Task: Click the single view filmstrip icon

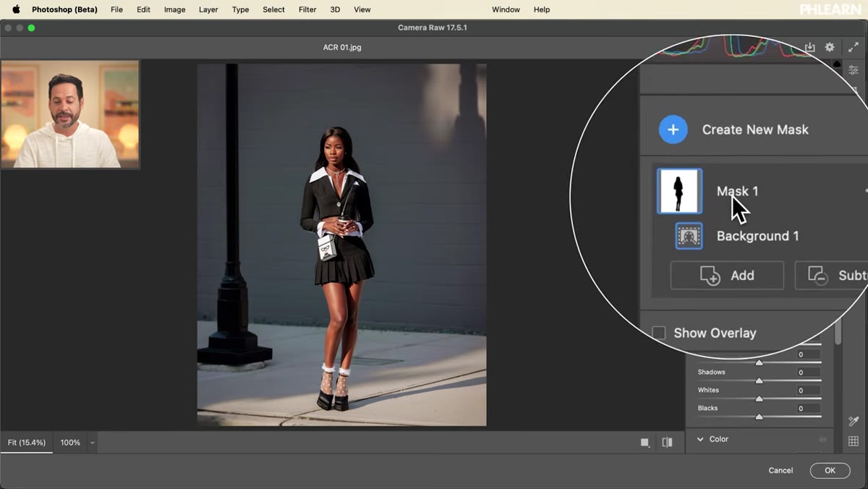Action: 644,442
